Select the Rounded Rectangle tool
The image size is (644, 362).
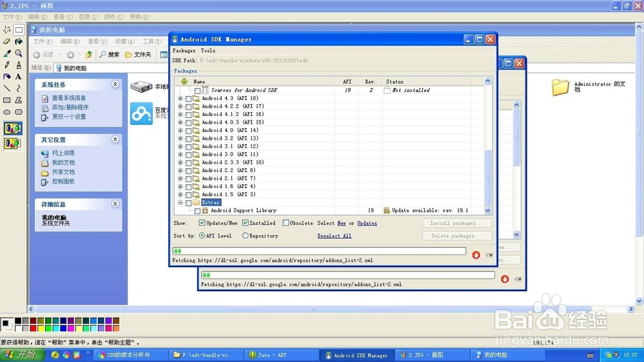[19, 112]
